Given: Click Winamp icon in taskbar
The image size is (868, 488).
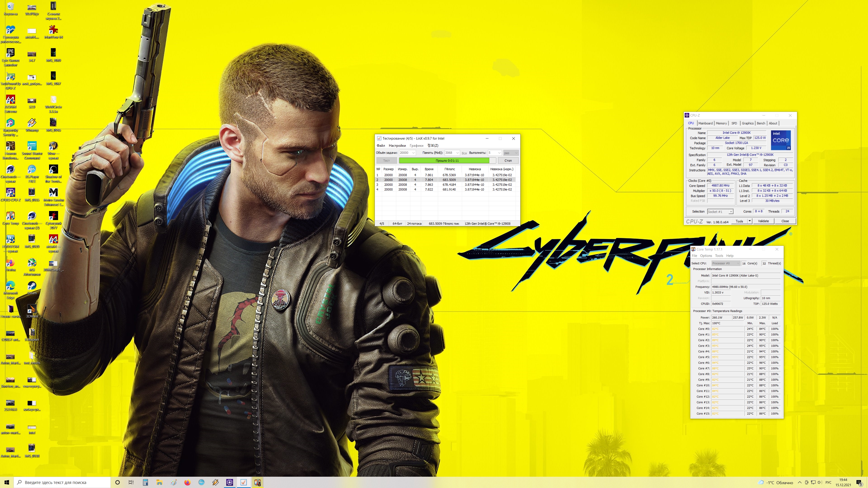Looking at the screenshot, I should (x=215, y=482).
